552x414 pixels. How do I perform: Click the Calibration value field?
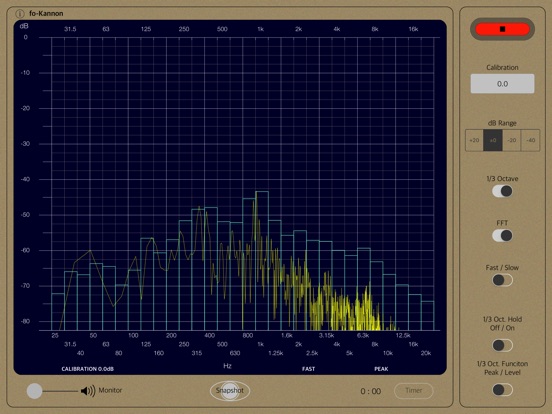point(502,84)
